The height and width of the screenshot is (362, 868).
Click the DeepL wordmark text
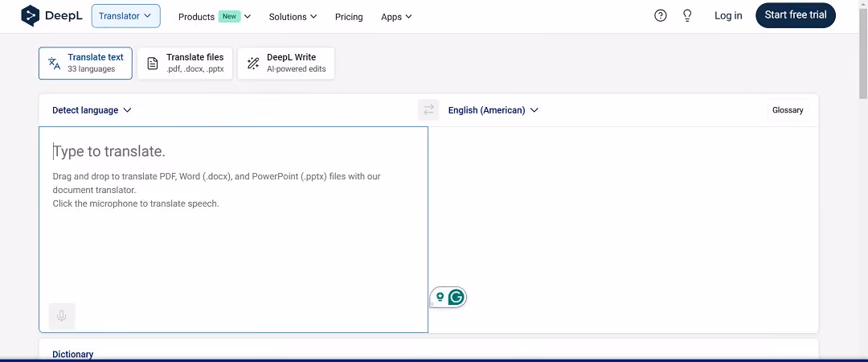point(63,15)
